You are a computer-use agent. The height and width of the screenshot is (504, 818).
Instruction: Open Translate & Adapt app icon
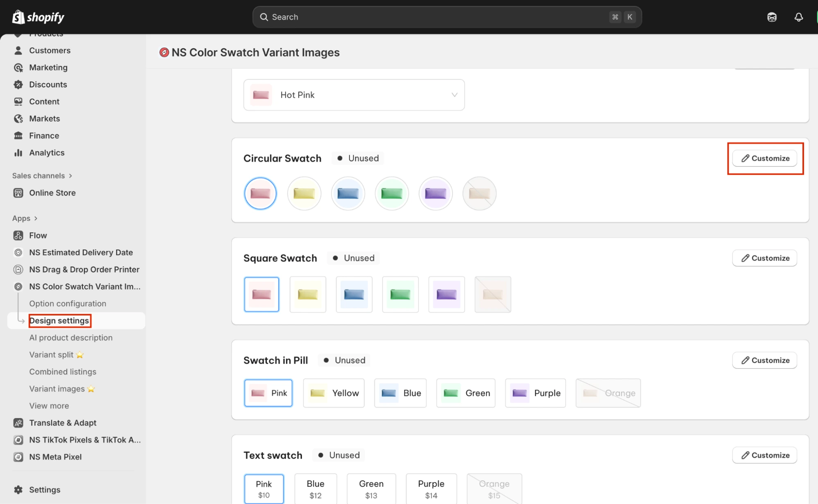tap(18, 423)
